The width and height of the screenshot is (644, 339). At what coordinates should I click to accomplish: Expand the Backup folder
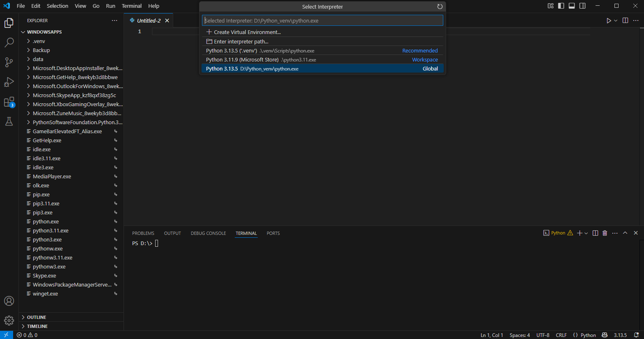pyautogui.click(x=71, y=50)
